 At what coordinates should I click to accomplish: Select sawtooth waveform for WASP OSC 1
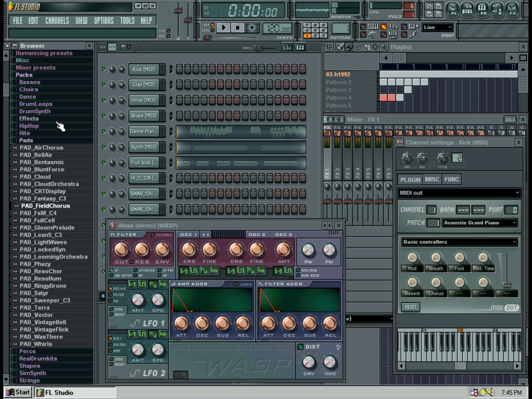(184, 271)
